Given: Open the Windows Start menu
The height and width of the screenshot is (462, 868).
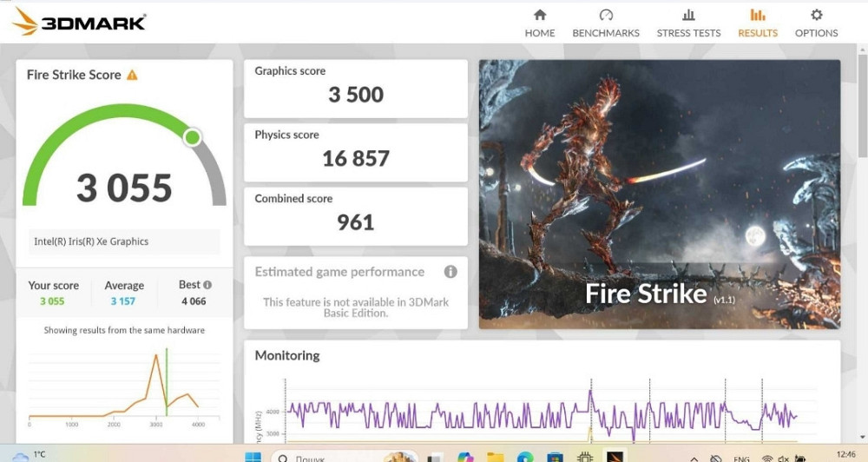Looking at the screenshot, I should (253, 457).
